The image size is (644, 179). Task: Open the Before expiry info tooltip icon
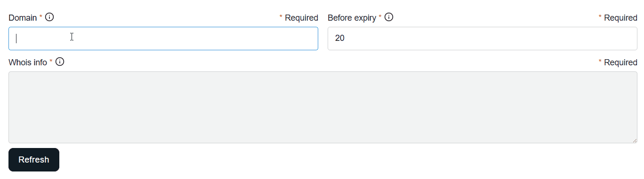(389, 17)
